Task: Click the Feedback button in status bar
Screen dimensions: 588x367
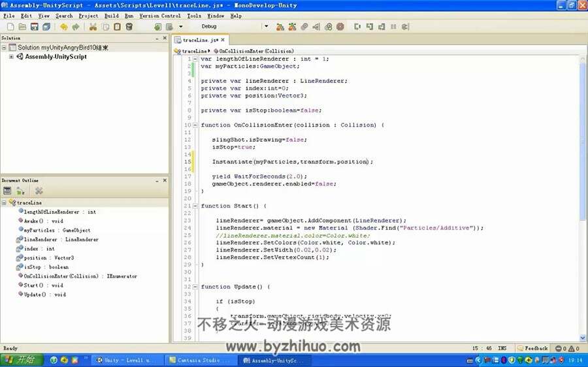Action: pyautogui.click(x=532, y=348)
